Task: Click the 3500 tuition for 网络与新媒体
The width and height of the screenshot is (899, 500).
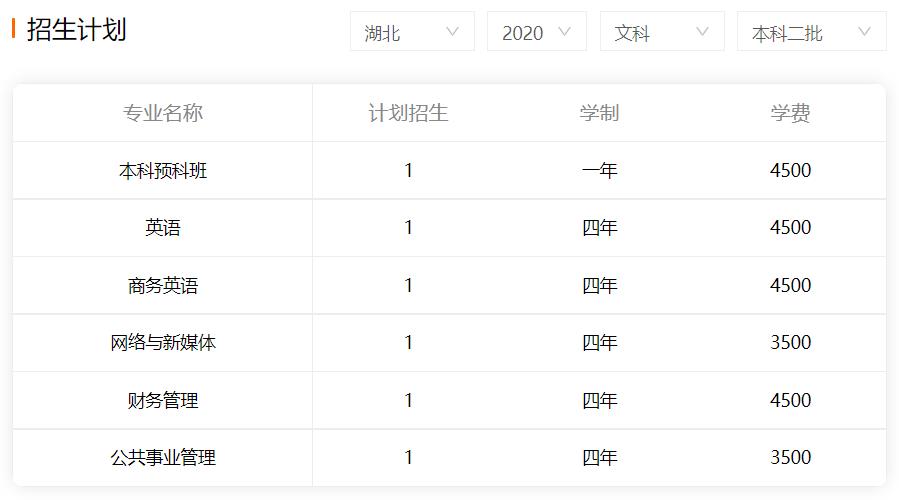Action: (790, 342)
